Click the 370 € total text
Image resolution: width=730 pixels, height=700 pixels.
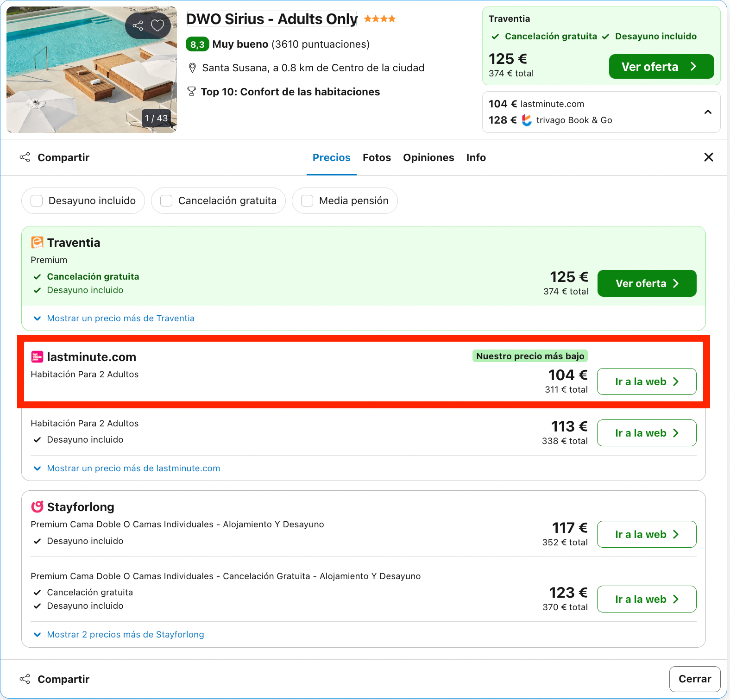[565, 607]
